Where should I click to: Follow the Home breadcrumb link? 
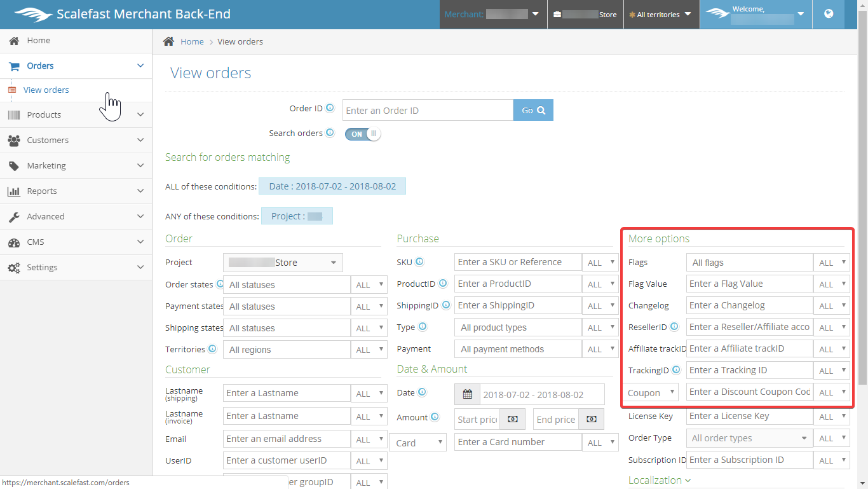coord(192,41)
